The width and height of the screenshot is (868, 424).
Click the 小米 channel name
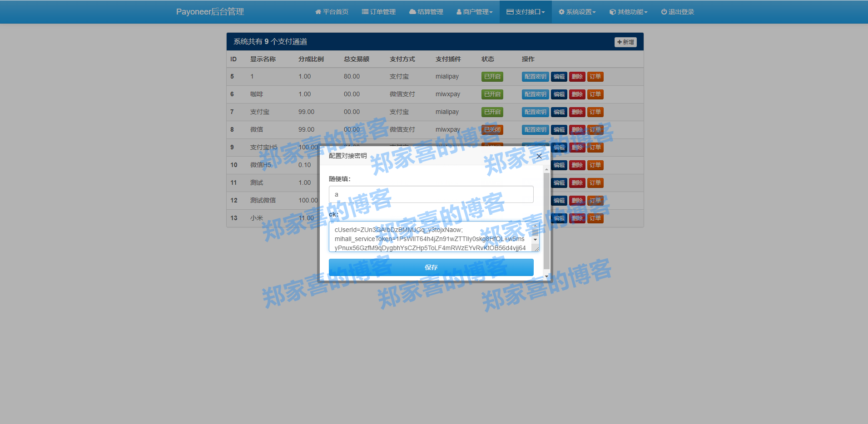pyautogui.click(x=257, y=218)
